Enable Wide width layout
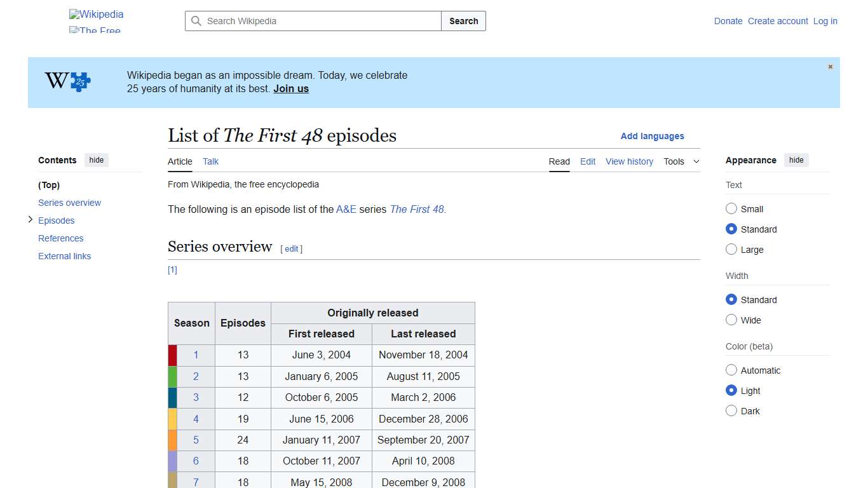Image resolution: width=868 pixels, height=488 pixels. click(x=731, y=320)
